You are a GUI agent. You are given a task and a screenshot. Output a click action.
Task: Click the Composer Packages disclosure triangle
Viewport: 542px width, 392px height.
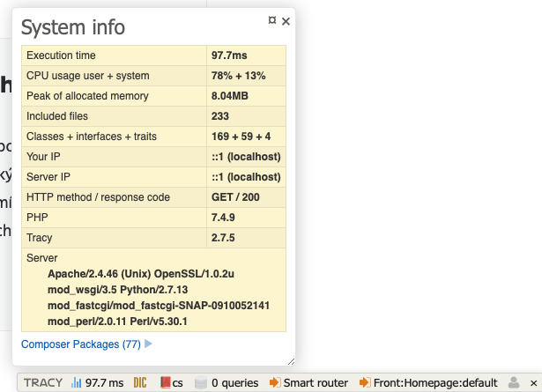point(148,344)
